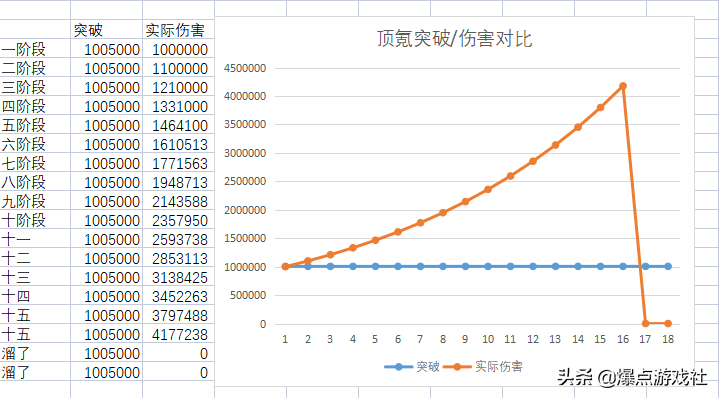
Task: Select the 实际伤害 column header cell
Action: tap(178, 30)
